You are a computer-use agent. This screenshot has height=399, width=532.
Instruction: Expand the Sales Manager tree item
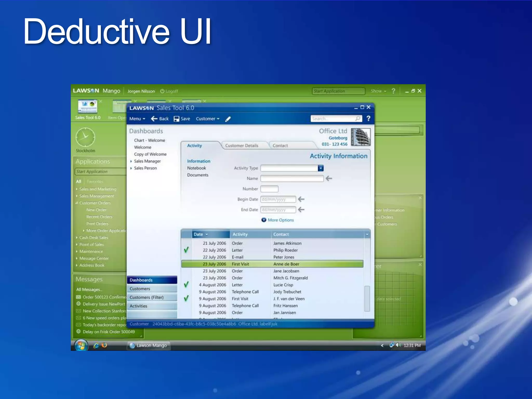click(x=131, y=161)
